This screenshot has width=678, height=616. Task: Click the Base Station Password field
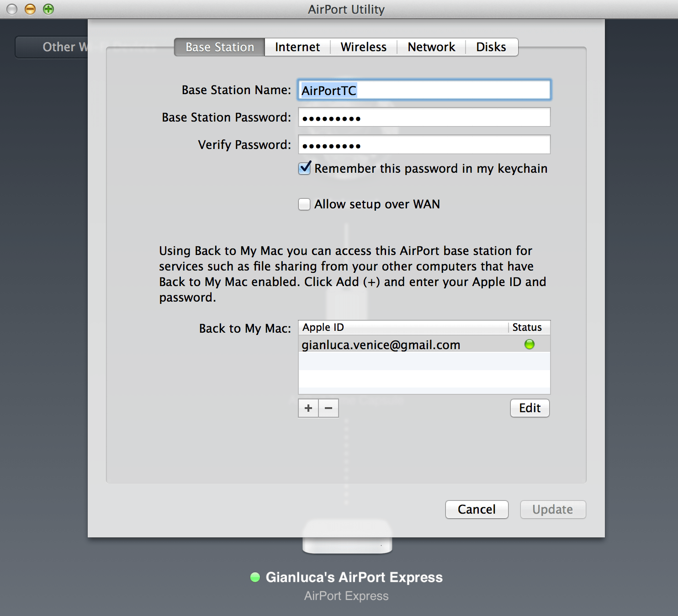click(x=424, y=117)
